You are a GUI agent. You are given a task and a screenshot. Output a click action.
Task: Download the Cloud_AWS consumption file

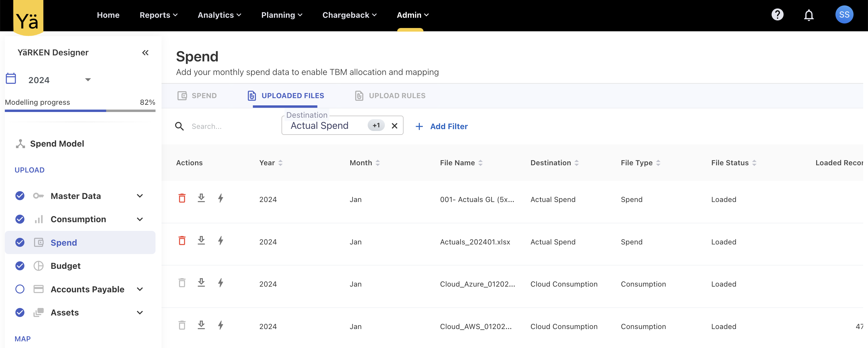(x=201, y=325)
